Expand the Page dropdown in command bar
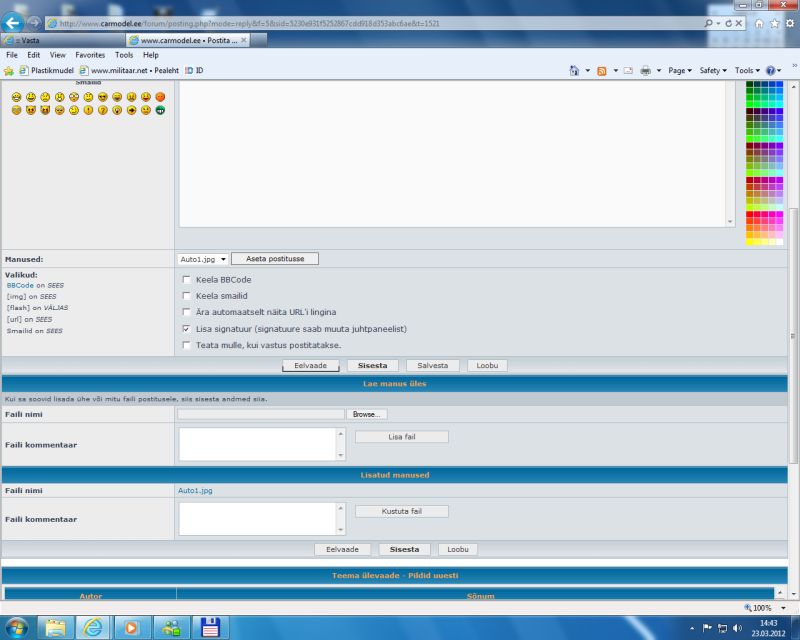The image size is (800, 640). click(x=681, y=71)
